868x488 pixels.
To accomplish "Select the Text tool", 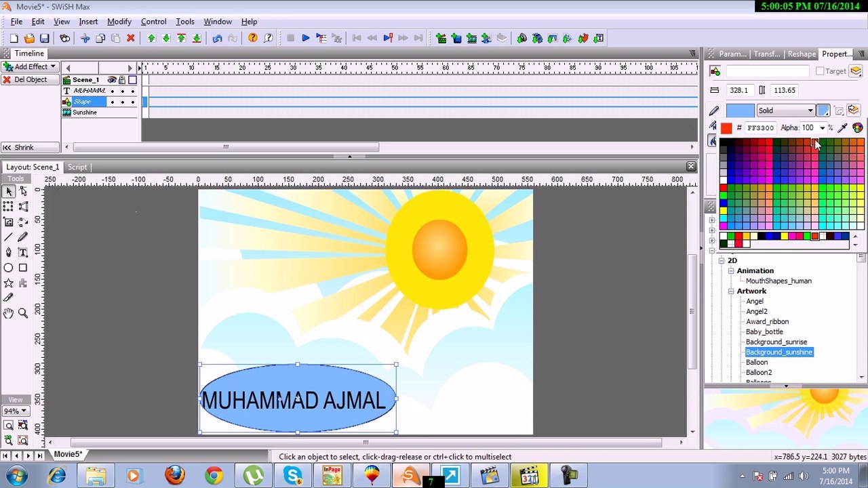I will (23, 252).
